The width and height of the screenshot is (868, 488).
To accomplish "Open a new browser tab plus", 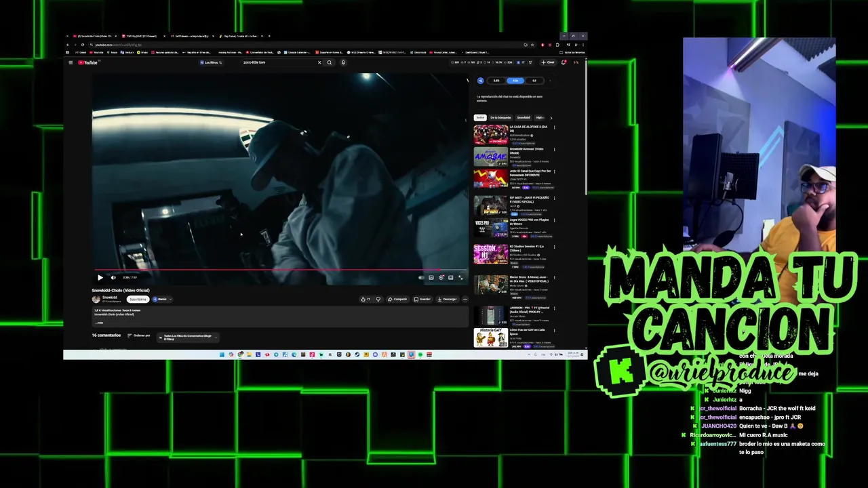I will 269,36.
